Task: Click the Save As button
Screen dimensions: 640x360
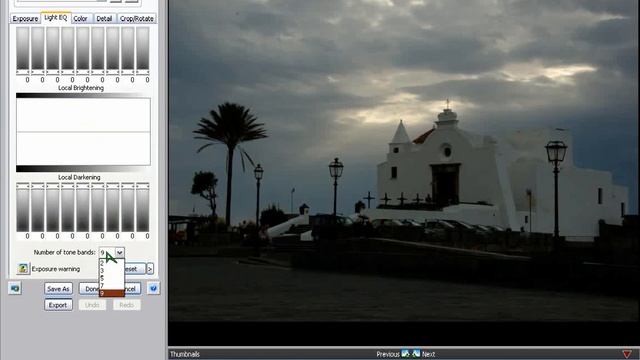Action: coord(58,289)
